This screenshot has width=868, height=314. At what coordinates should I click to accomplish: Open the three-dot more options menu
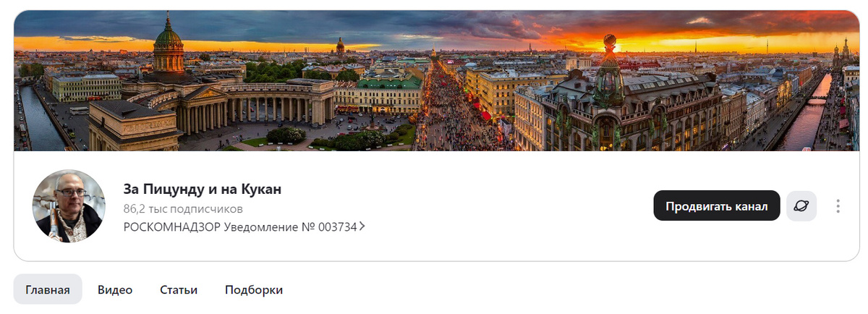pyautogui.click(x=838, y=206)
